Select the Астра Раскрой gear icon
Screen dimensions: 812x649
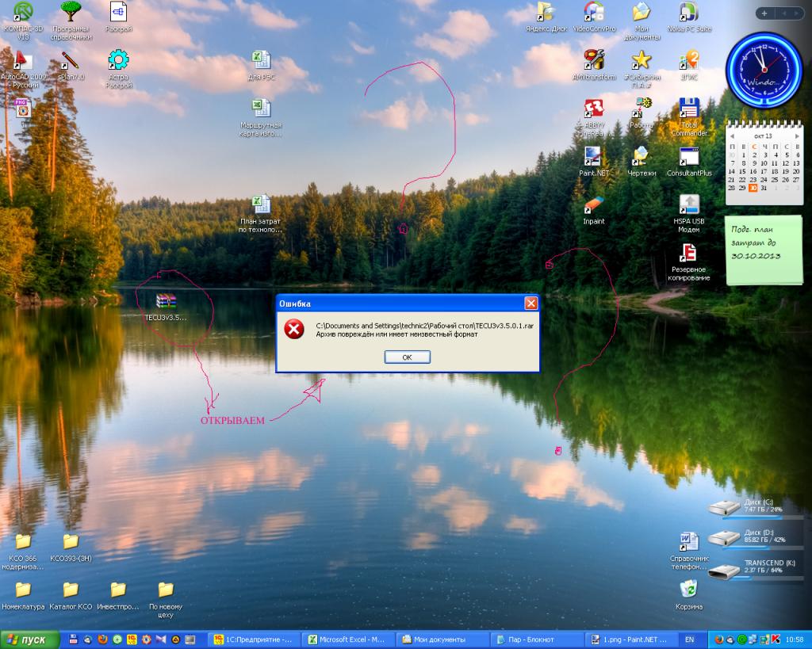[118, 60]
